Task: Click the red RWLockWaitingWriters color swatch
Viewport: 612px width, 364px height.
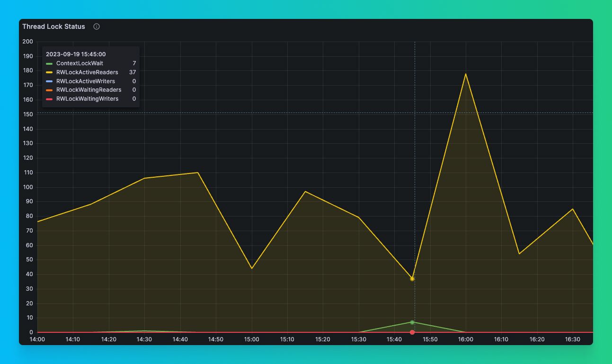Action: (x=49, y=99)
